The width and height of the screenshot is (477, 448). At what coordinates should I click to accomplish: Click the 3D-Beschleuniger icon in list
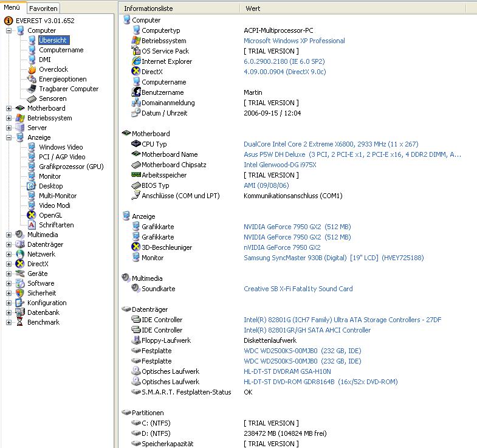point(136,247)
